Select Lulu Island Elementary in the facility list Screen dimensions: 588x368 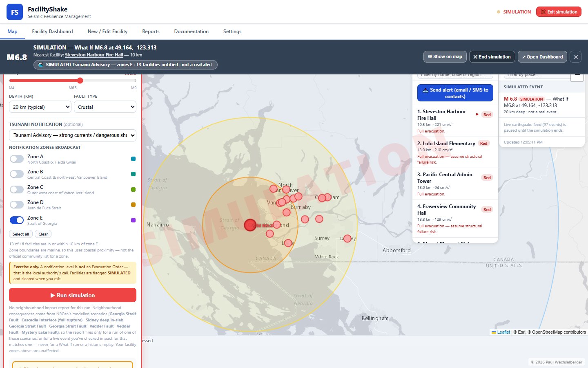(455, 153)
